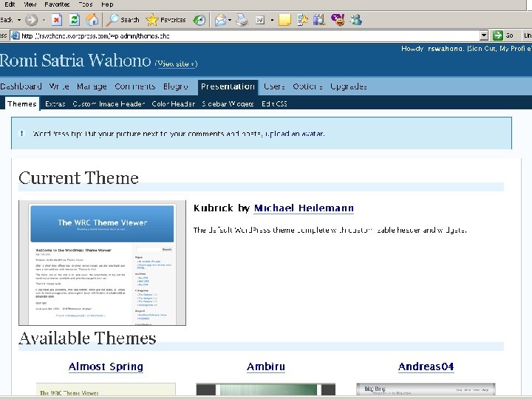Open the Edit button dropdown arrow
Screen dimensions: 532x399
[272, 20]
